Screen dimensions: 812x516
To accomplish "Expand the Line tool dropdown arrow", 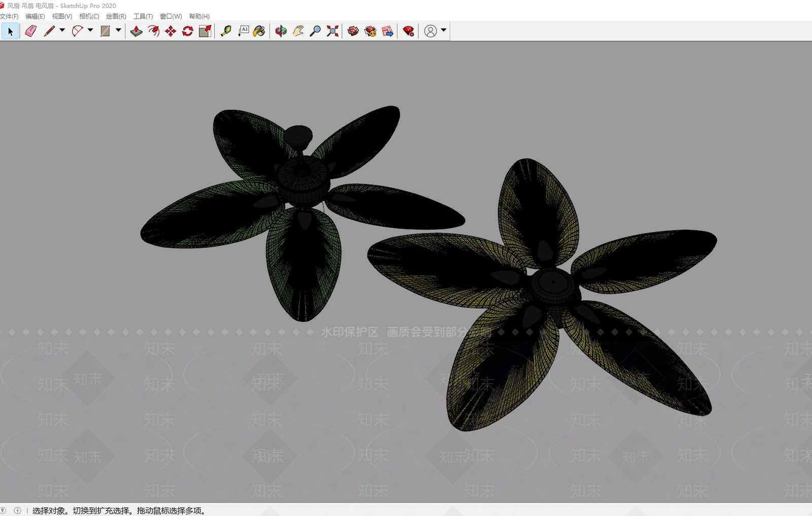I will [62, 30].
